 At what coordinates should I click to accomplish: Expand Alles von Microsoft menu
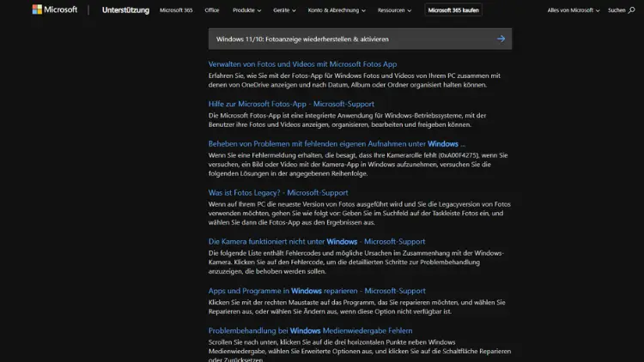tap(574, 10)
